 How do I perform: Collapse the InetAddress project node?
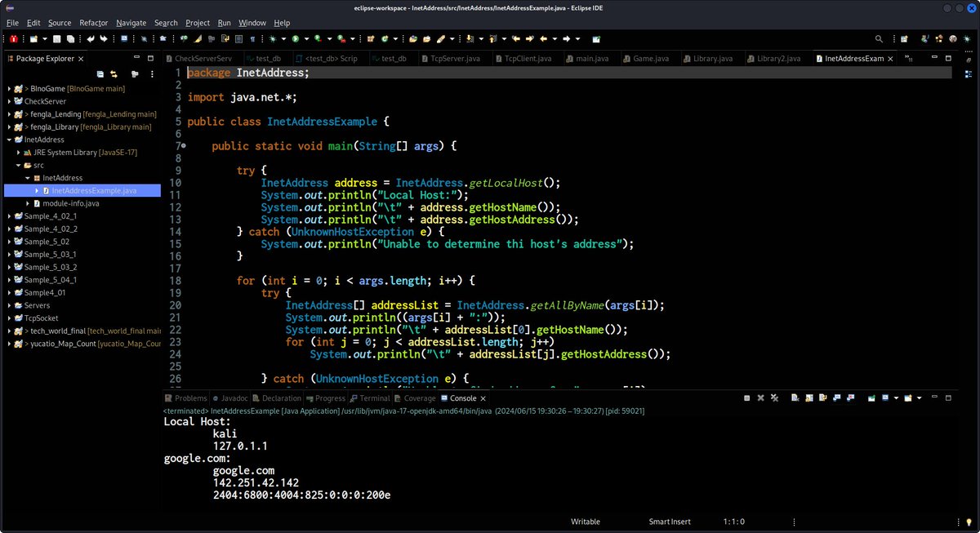[8, 140]
